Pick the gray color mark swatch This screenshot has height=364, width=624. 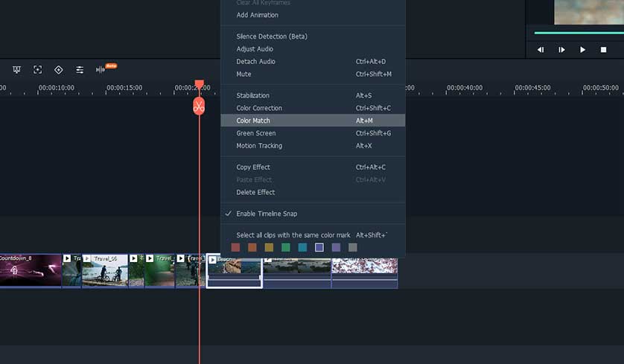tap(353, 247)
